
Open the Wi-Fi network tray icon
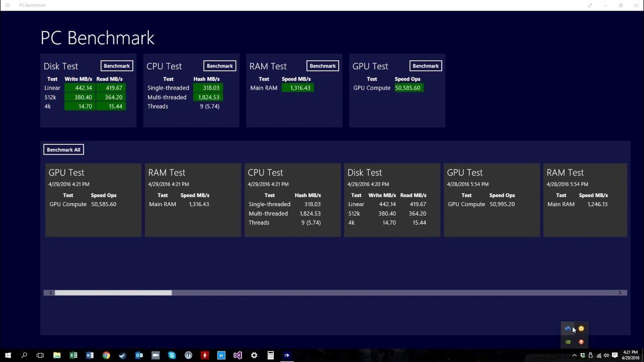click(x=599, y=355)
